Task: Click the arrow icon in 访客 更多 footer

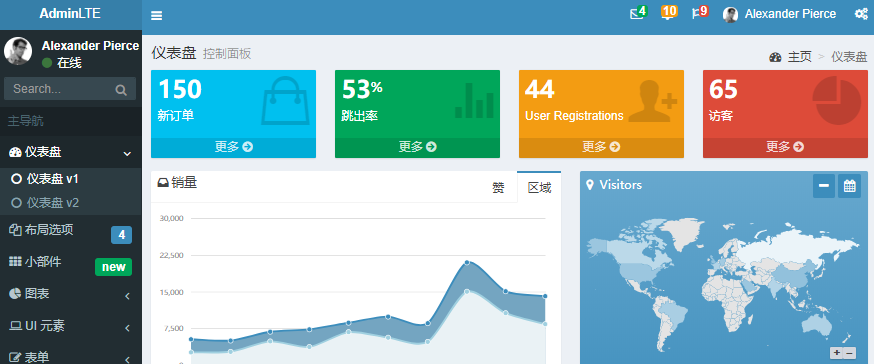Action: pyautogui.click(x=799, y=147)
